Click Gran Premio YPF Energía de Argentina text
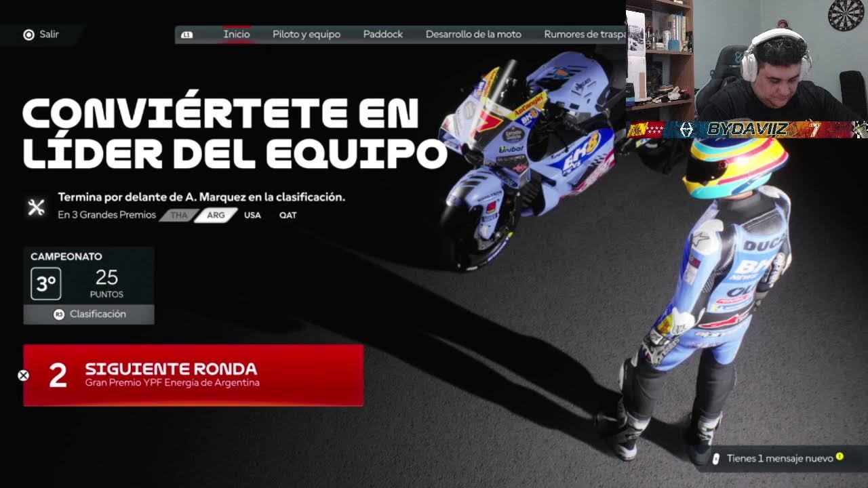 [x=172, y=383]
